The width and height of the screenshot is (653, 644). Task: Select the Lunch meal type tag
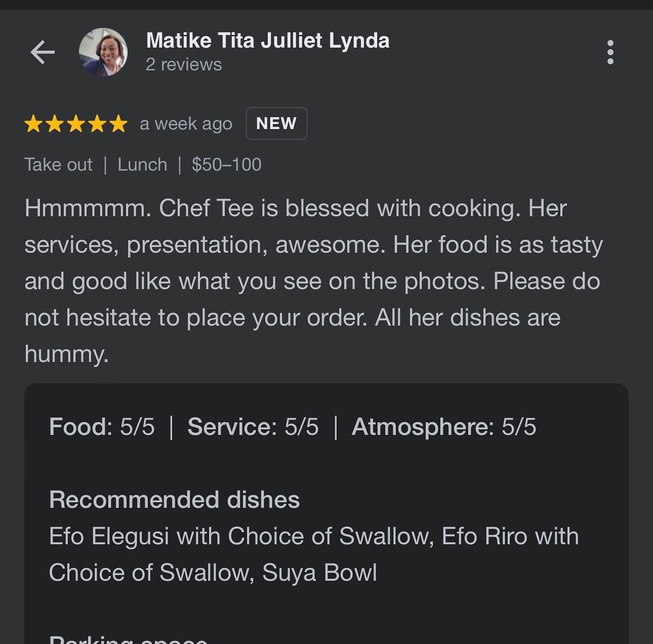[142, 164]
